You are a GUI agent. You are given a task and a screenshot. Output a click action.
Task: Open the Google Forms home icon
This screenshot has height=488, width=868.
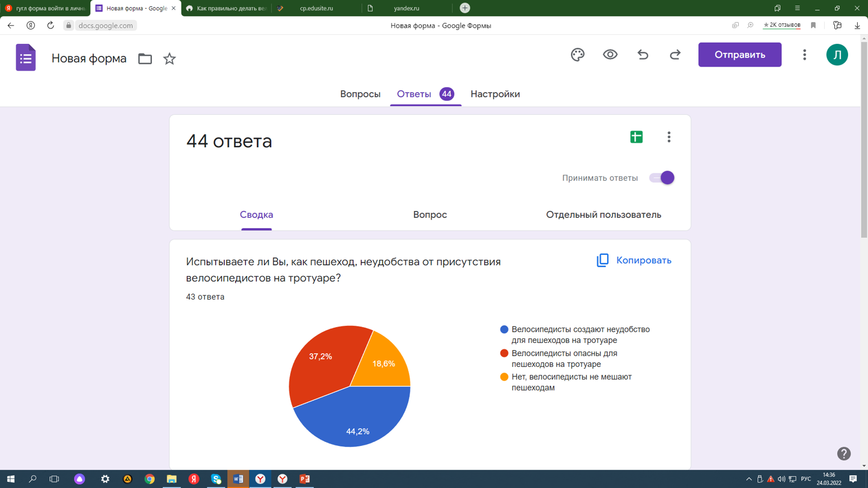tap(26, 57)
